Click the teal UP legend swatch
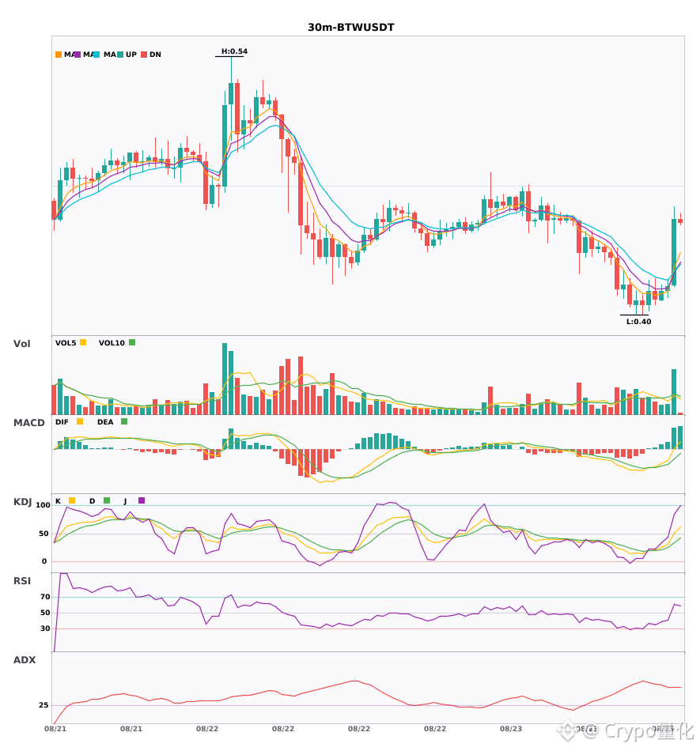This screenshot has width=700, height=751. [120, 55]
